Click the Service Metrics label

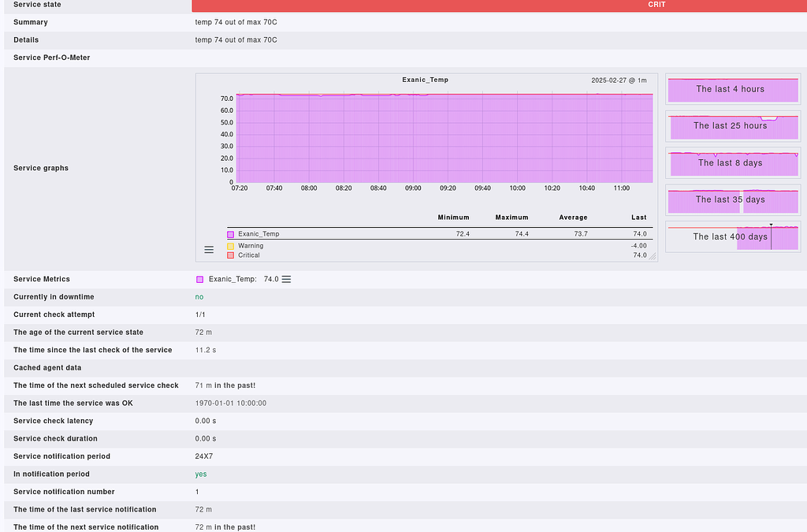42,279
